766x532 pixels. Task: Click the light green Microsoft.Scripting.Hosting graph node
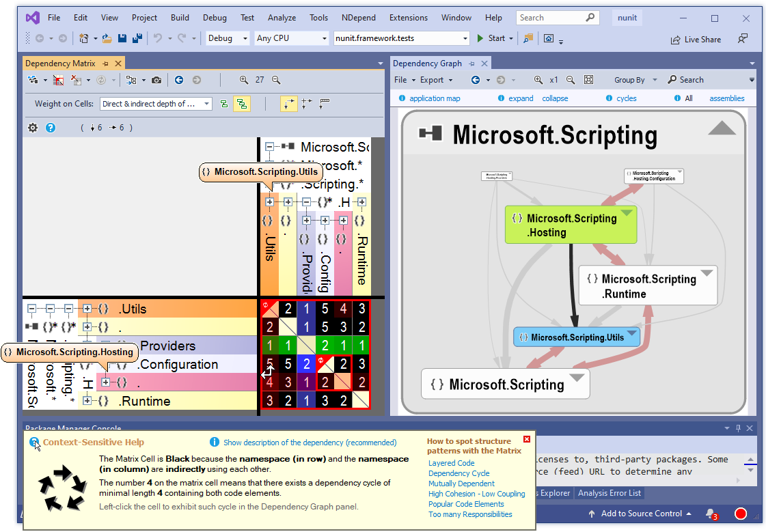click(571, 225)
